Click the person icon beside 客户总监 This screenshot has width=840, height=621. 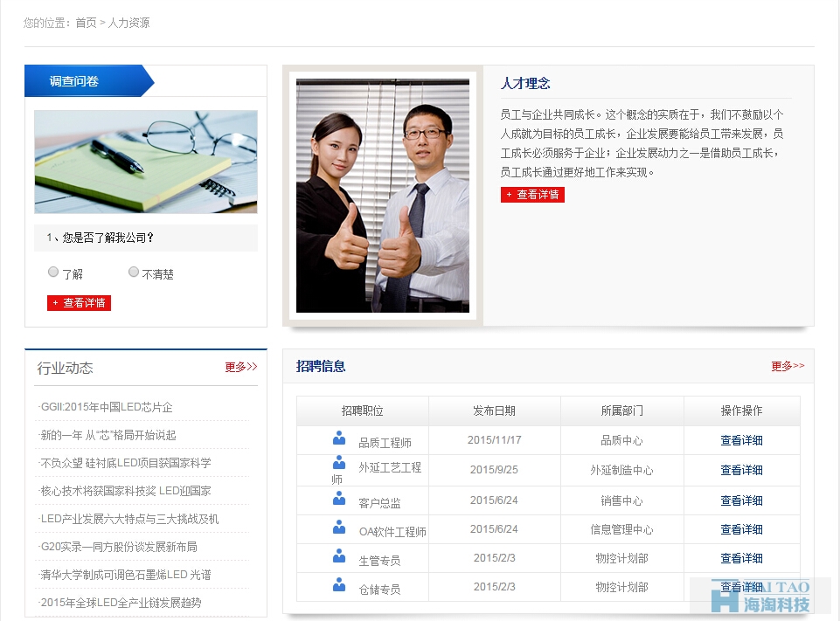point(339,499)
